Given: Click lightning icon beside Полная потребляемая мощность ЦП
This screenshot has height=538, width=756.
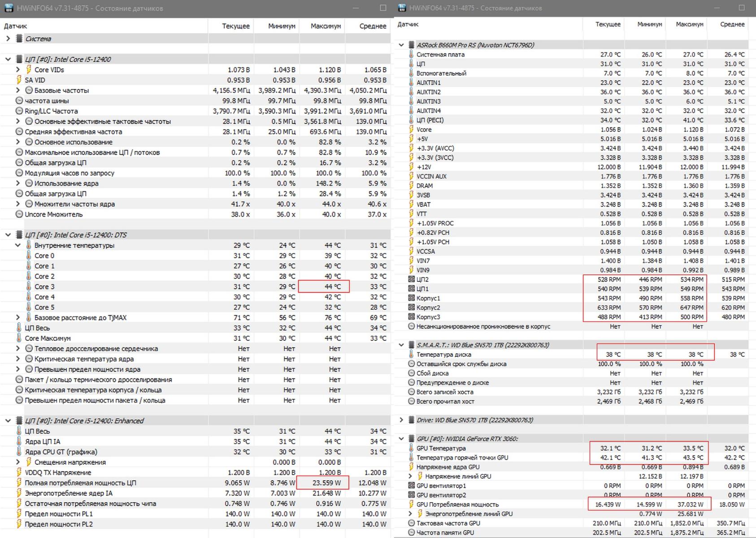Looking at the screenshot, I should (x=19, y=483).
